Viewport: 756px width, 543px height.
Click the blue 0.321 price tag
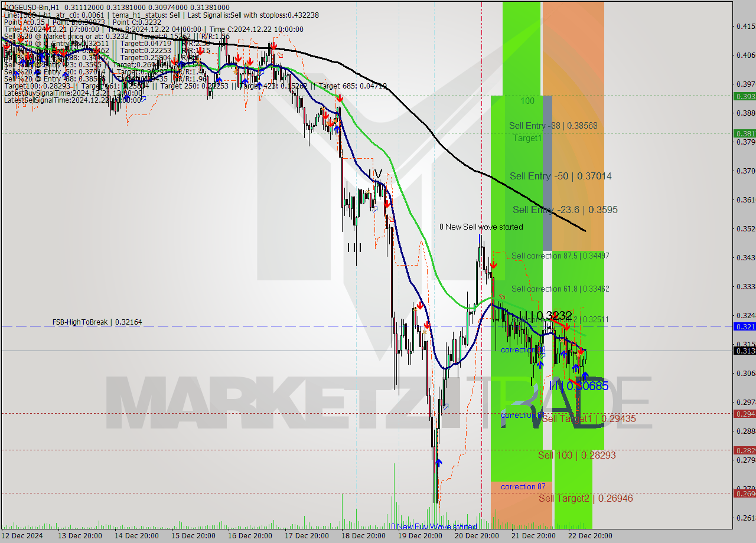click(x=744, y=326)
